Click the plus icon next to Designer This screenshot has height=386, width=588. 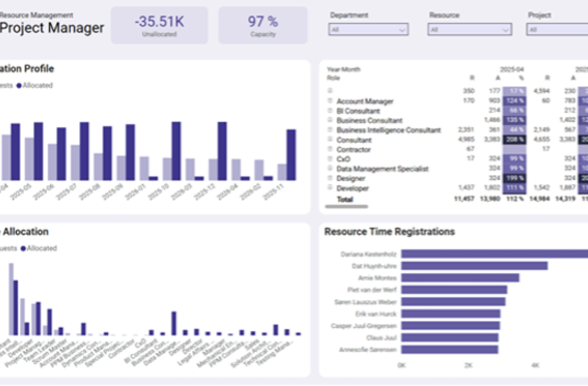331,178
